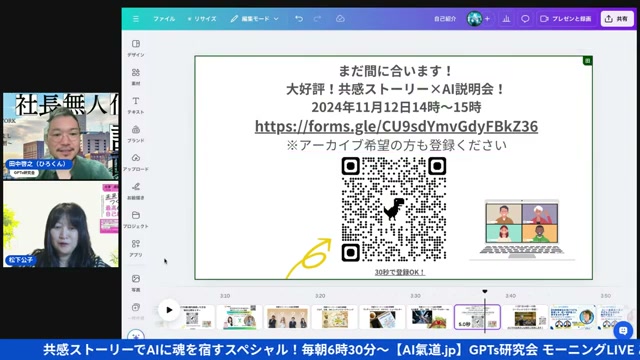Open the 素材 elements panel
640x360 pixels.
(136, 76)
